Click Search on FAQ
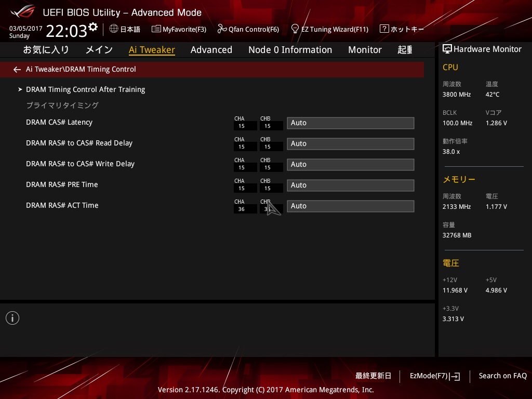This screenshot has height=399, width=532. [x=503, y=376]
